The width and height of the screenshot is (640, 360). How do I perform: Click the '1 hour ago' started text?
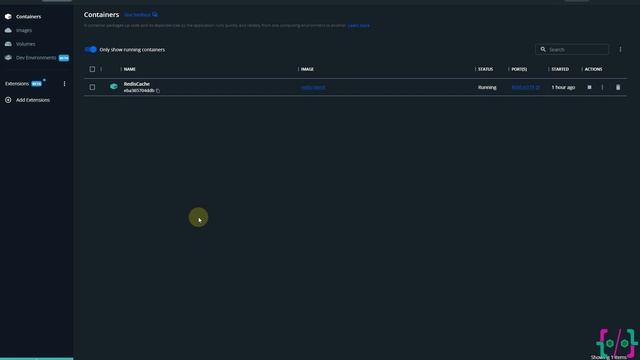pos(563,87)
